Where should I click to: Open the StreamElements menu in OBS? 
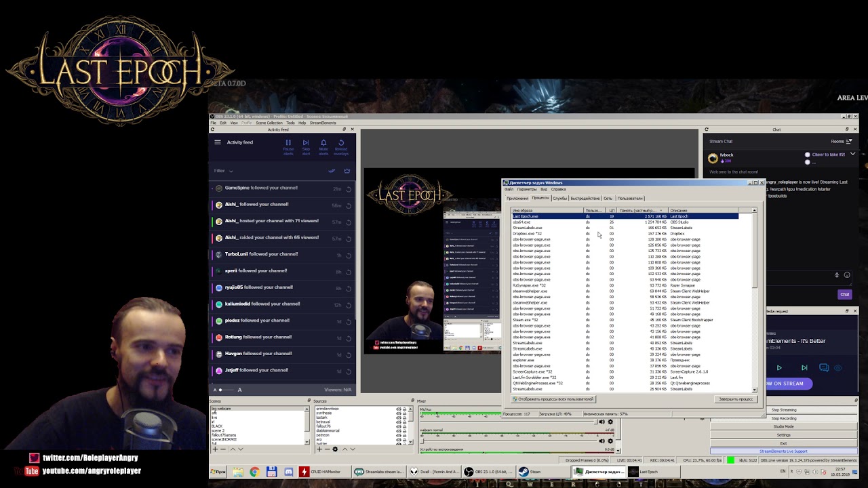click(323, 123)
